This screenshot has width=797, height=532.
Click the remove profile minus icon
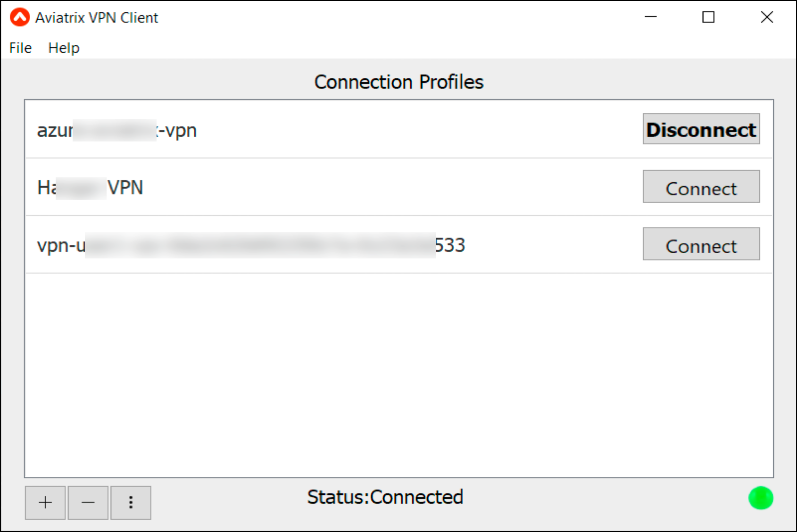tap(87, 502)
